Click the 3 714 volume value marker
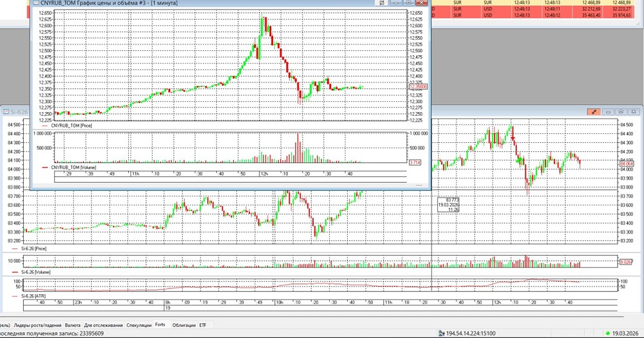The image size is (644, 338). 415,163
